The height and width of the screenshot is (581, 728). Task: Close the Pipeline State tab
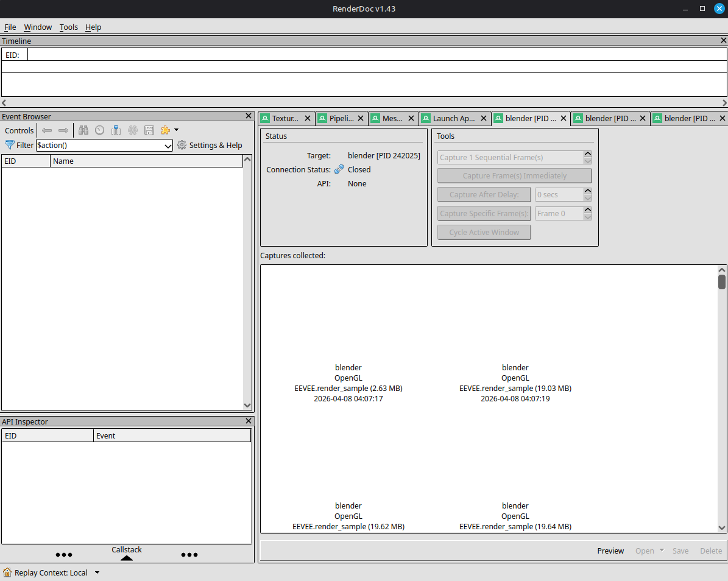(x=361, y=118)
